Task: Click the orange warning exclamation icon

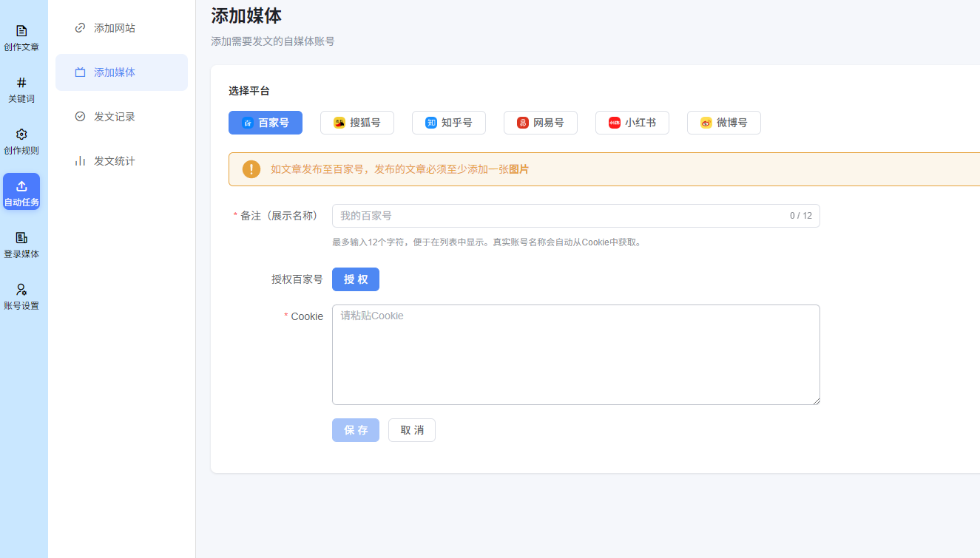Action: click(x=251, y=169)
